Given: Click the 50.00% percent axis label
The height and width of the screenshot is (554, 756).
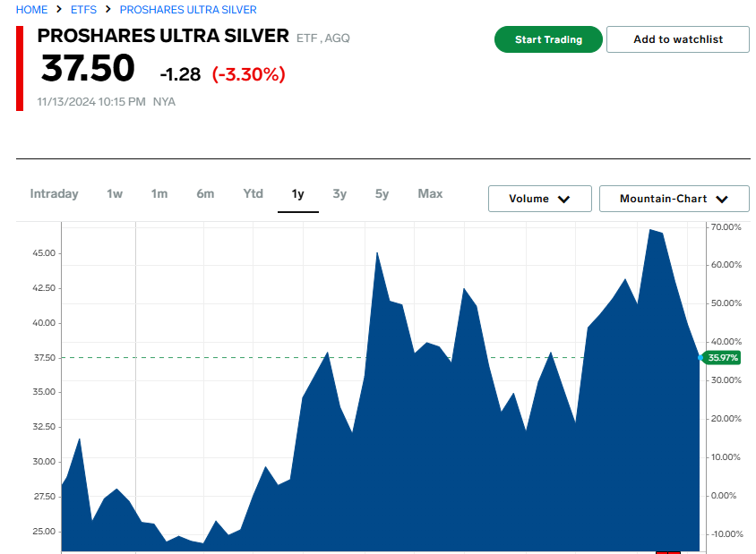Looking at the screenshot, I should coord(726,303).
